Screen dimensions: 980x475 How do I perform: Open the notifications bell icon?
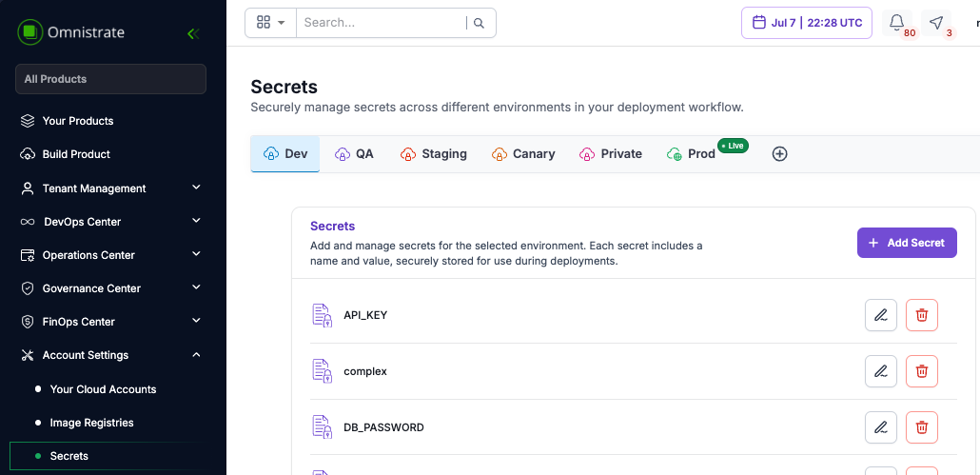[x=897, y=23]
